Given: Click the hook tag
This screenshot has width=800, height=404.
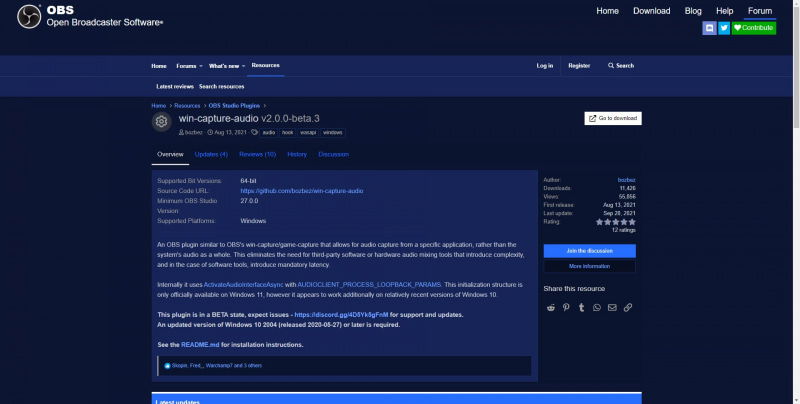Looking at the screenshot, I should 288,133.
